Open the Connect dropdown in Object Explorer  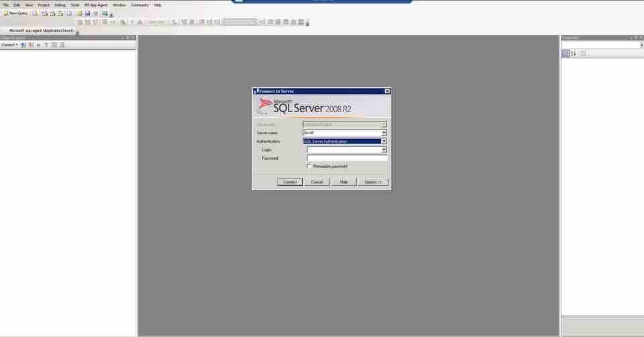(9, 45)
